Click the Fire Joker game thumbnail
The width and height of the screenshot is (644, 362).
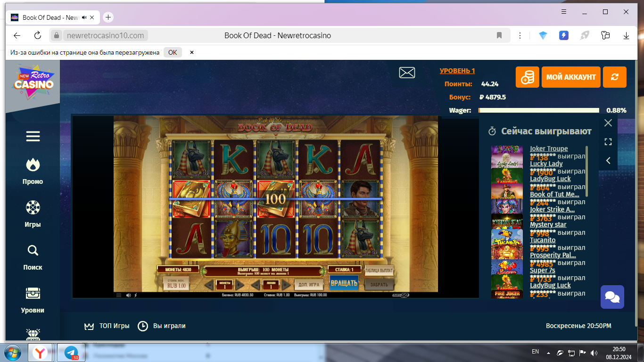tap(507, 294)
